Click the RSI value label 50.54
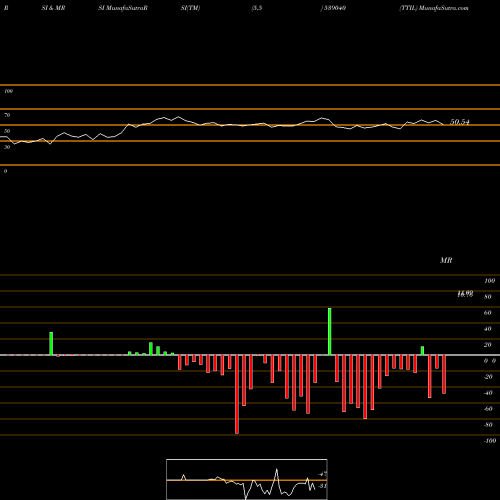Screen dimensions: 500x500 coord(460,122)
